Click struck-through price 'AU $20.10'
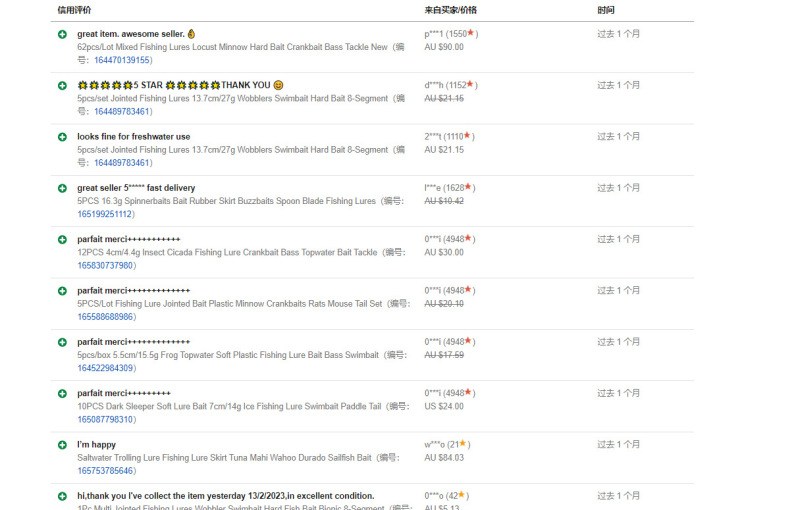800x510 pixels. (444, 304)
